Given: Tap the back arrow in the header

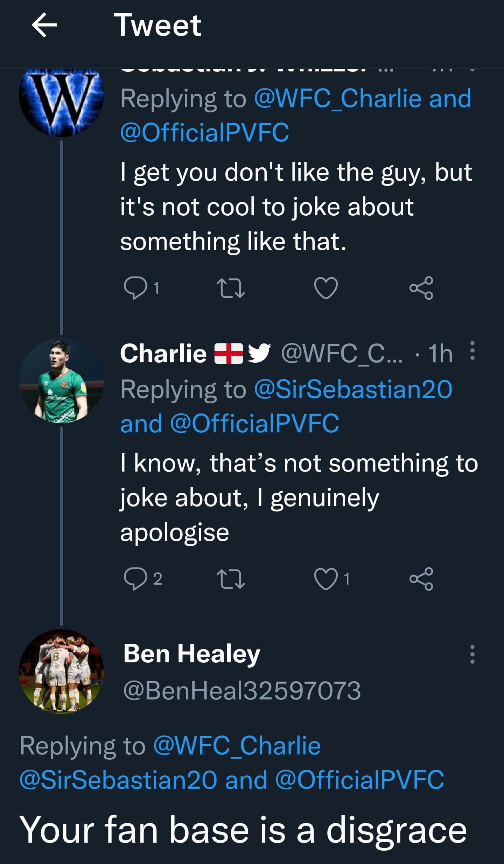Looking at the screenshot, I should point(44,25).
